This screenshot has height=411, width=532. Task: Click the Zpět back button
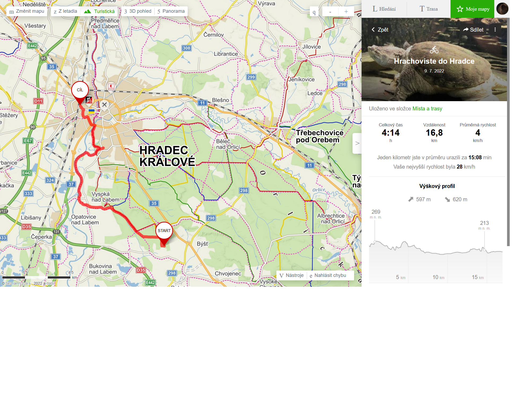(x=380, y=29)
